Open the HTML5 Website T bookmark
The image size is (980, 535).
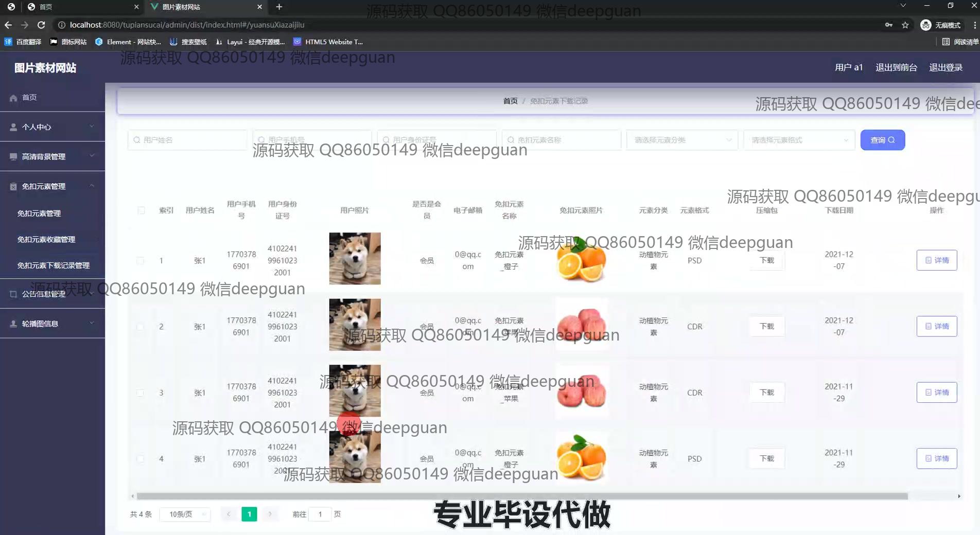coord(328,42)
